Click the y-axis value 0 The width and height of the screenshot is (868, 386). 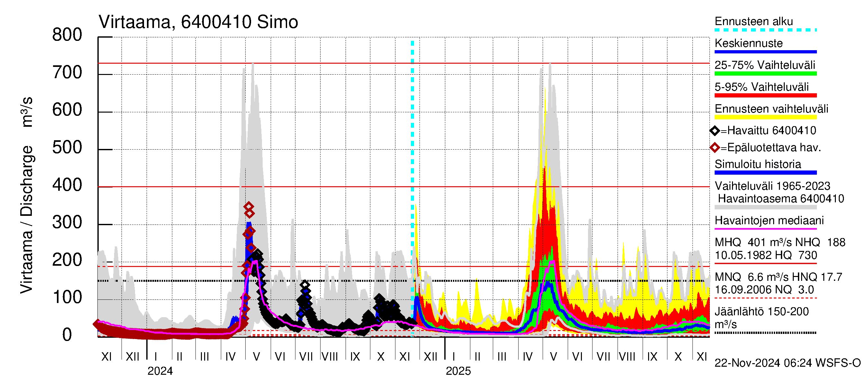[x=67, y=335]
